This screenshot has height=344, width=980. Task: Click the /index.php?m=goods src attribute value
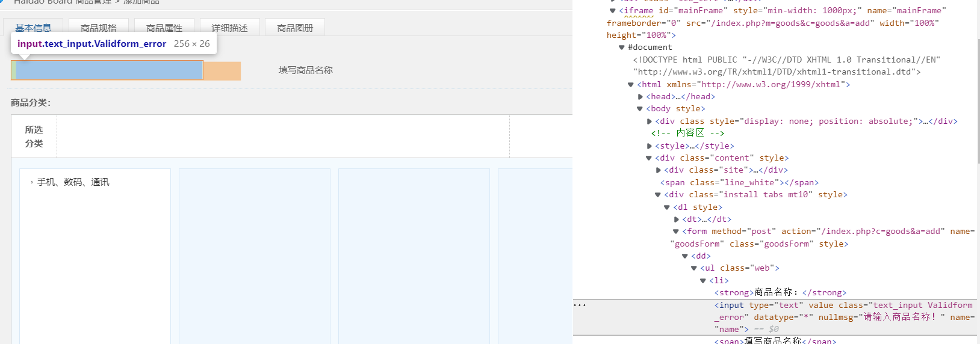pos(790,23)
